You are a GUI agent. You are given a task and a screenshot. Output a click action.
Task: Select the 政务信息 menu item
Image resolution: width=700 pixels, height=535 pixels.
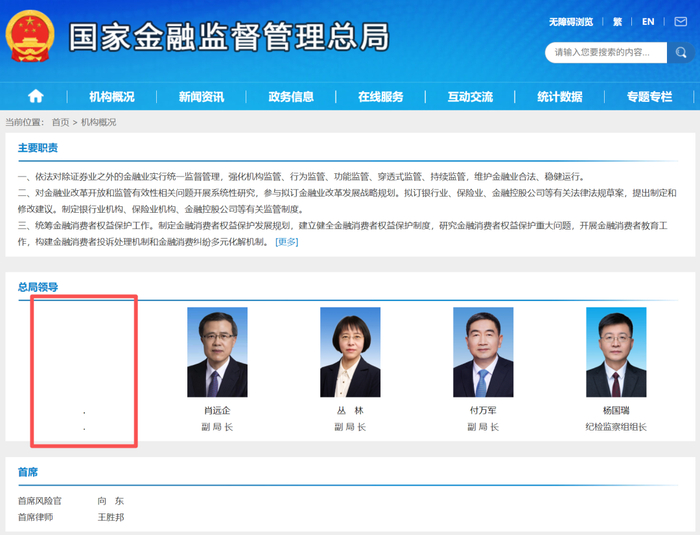point(291,96)
